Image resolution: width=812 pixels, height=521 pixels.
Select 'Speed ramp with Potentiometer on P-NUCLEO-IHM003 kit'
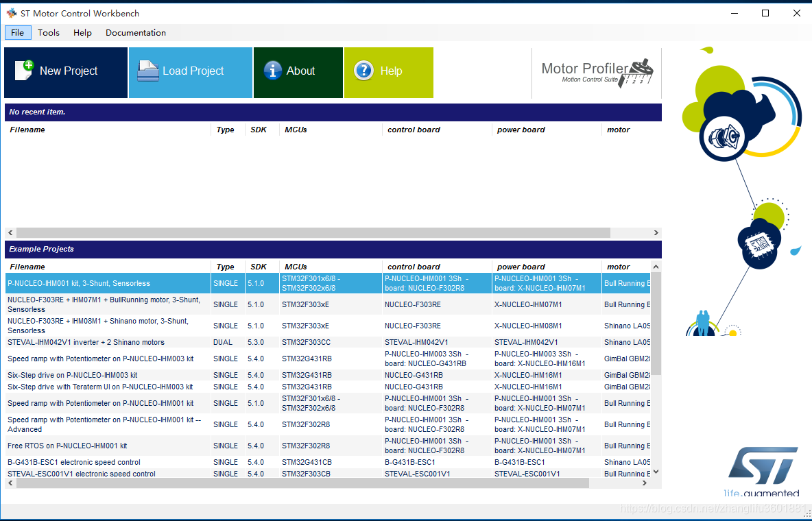point(327,359)
